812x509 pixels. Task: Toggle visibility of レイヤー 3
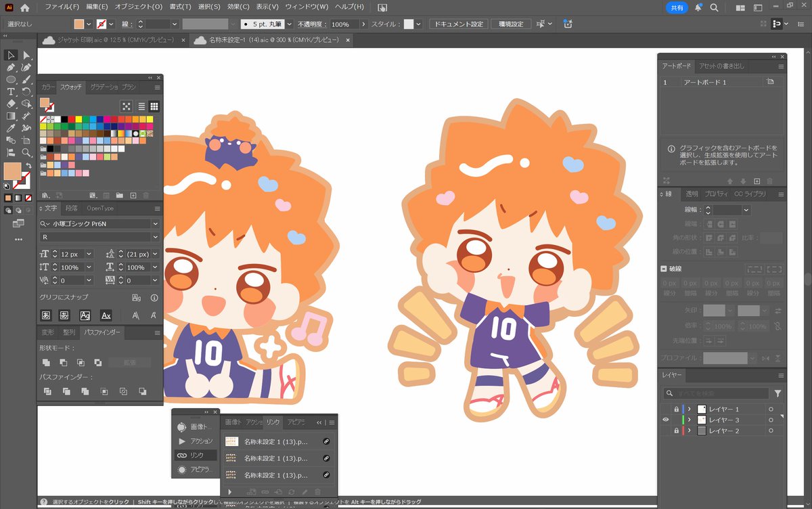[x=666, y=420]
